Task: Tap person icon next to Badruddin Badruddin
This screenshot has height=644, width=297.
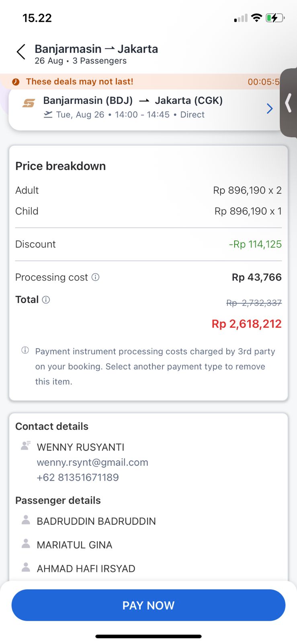Action: pyautogui.click(x=26, y=520)
